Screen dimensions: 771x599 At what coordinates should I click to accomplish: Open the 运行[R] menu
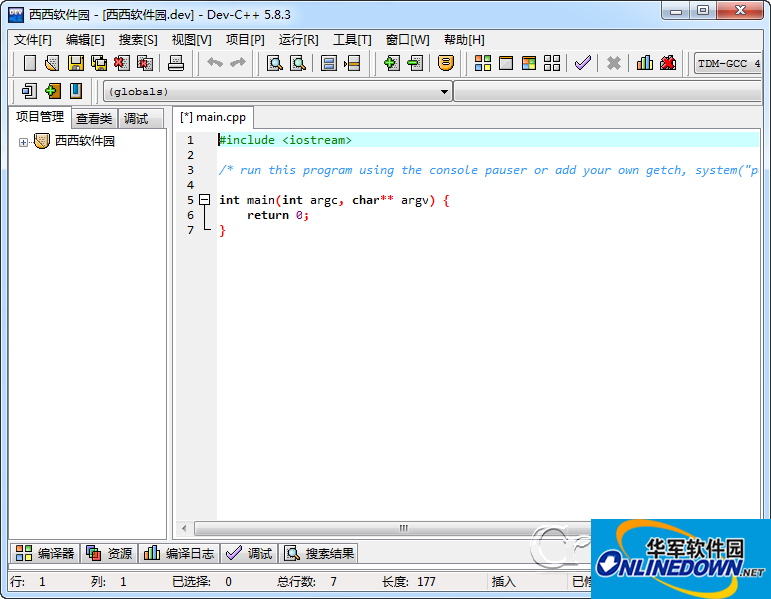pyautogui.click(x=298, y=39)
